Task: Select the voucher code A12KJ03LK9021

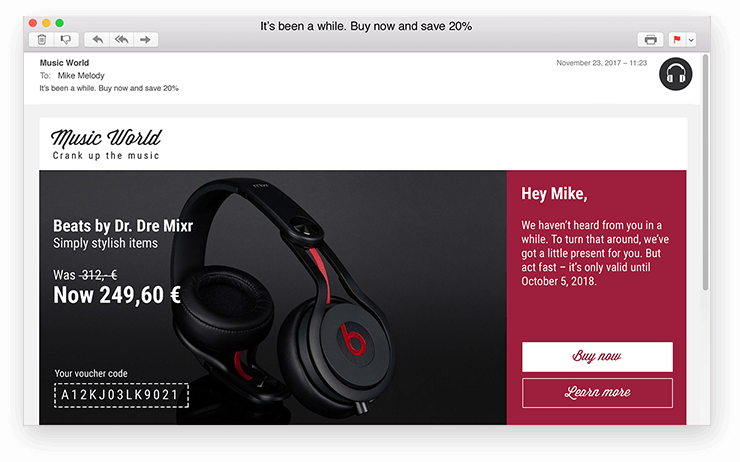Action: pos(121,395)
